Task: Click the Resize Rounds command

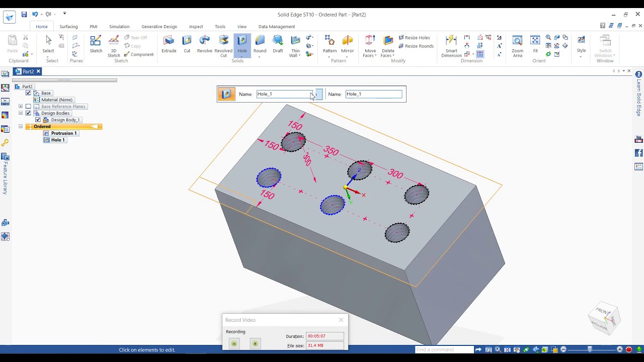Action: click(416, 46)
